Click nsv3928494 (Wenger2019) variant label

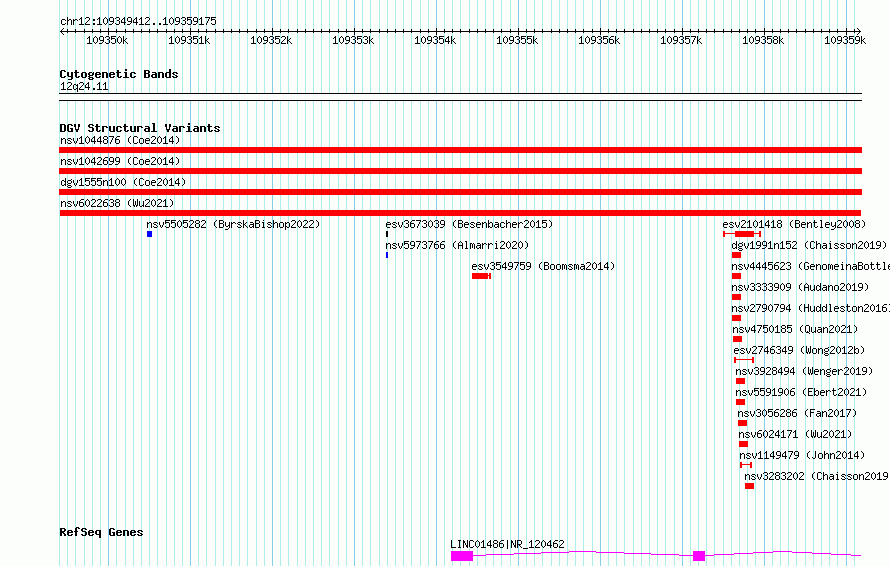click(x=804, y=371)
